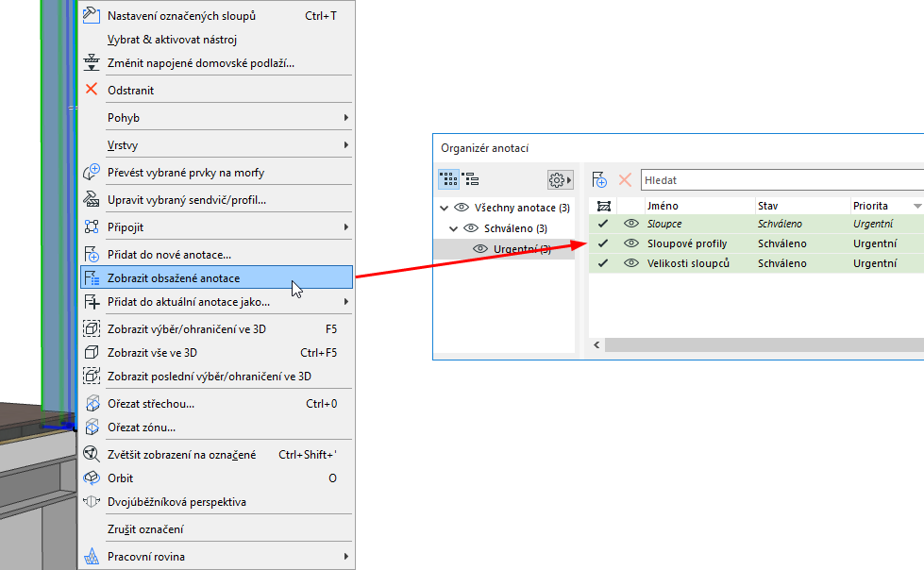Screen dimensions: 924x570
Task: Click the red X Odstranit icon
Action: 92,89
